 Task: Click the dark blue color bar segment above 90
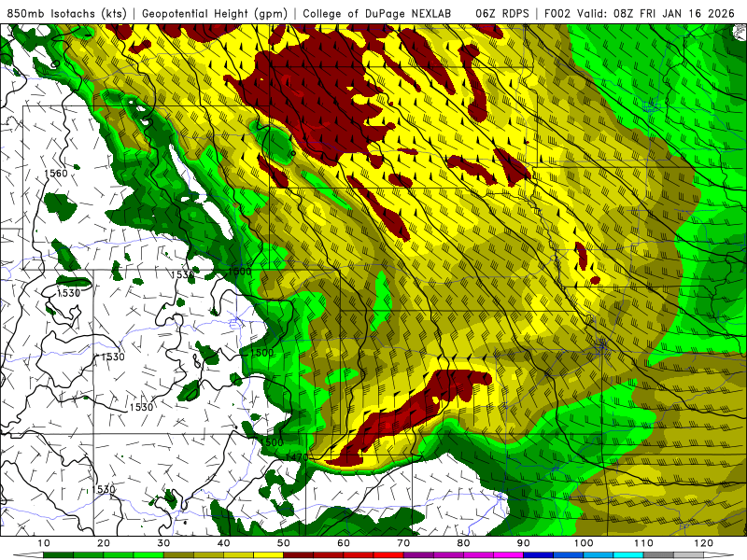click(x=539, y=554)
